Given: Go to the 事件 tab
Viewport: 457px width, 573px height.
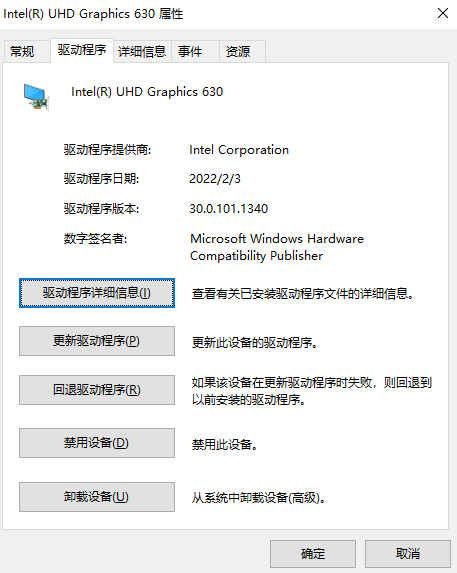Looking at the screenshot, I should [190, 52].
